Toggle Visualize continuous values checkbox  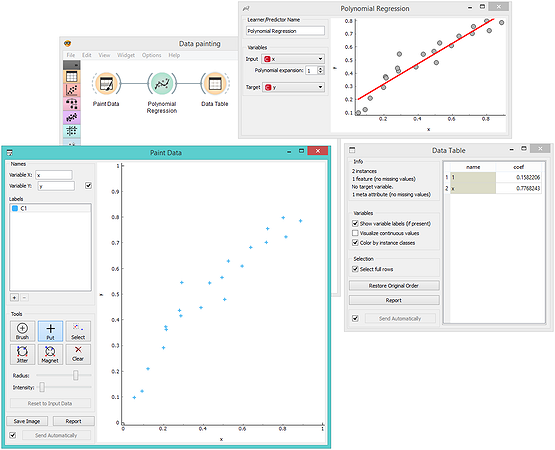[355, 233]
